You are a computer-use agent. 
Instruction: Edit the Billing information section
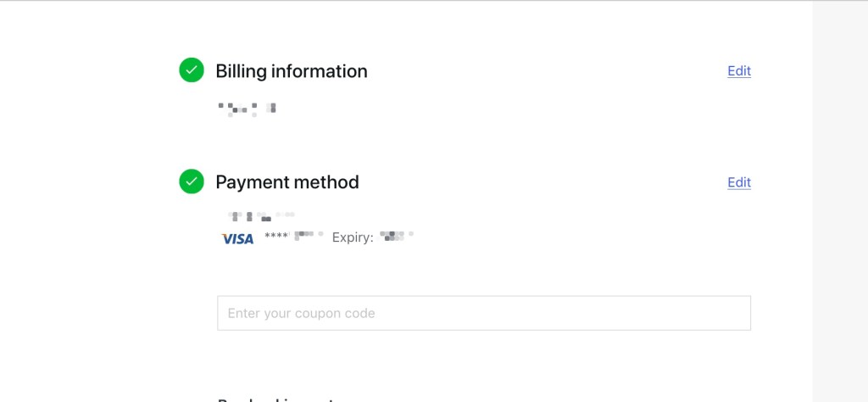click(x=739, y=71)
